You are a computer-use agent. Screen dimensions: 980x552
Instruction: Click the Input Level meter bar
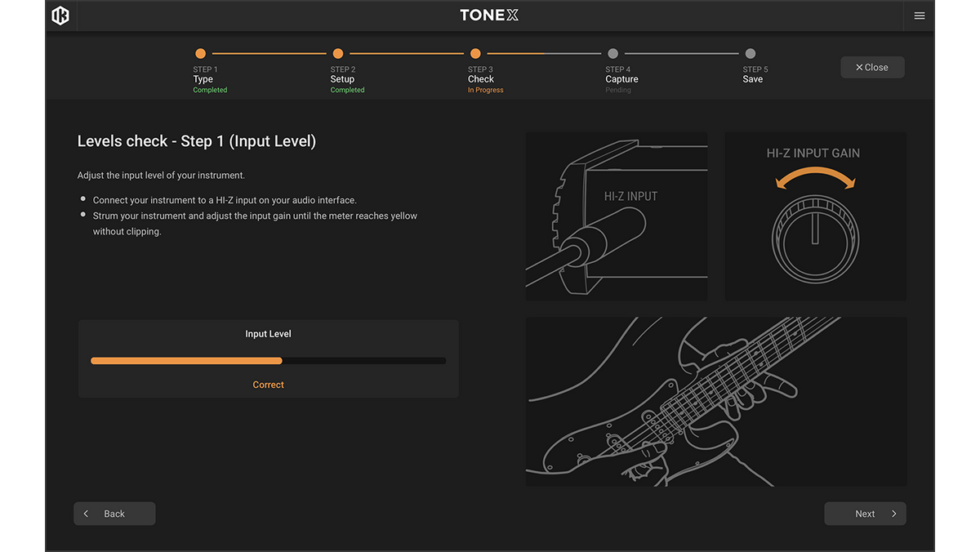tap(268, 360)
